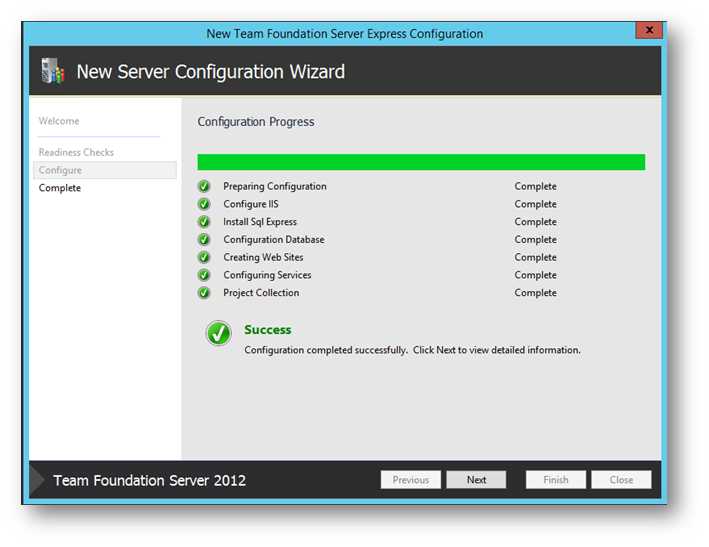709x547 pixels.
Task: Click the server wizard icon in header
Action: pyautogui.click(x=53, y=71)
